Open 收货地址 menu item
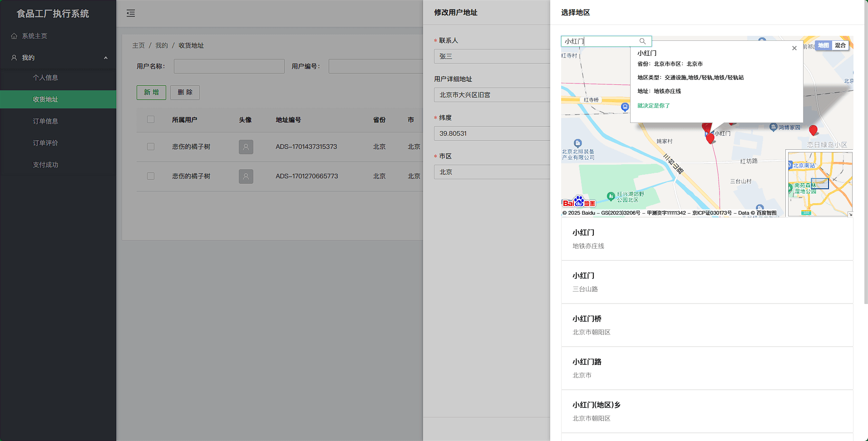Image resolution: width=868 pixels, height=441 pixels. click(58, 99)
